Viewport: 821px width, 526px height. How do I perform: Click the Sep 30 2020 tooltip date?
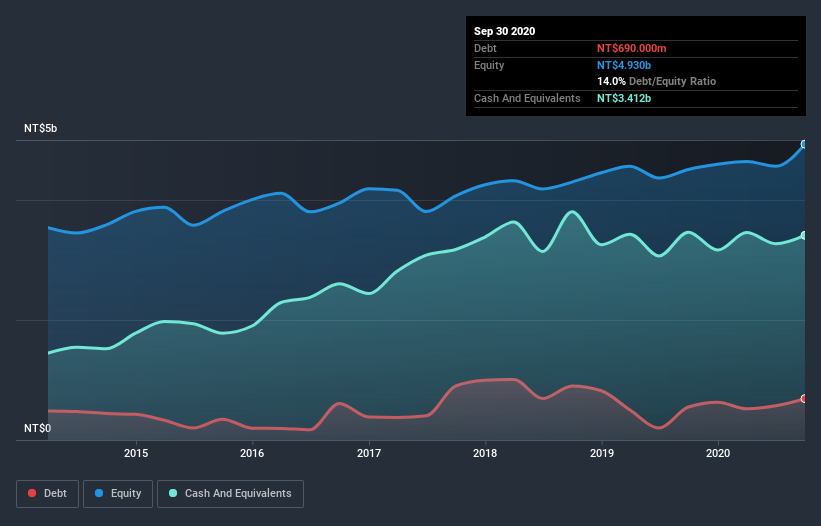(x=505, y=31)
